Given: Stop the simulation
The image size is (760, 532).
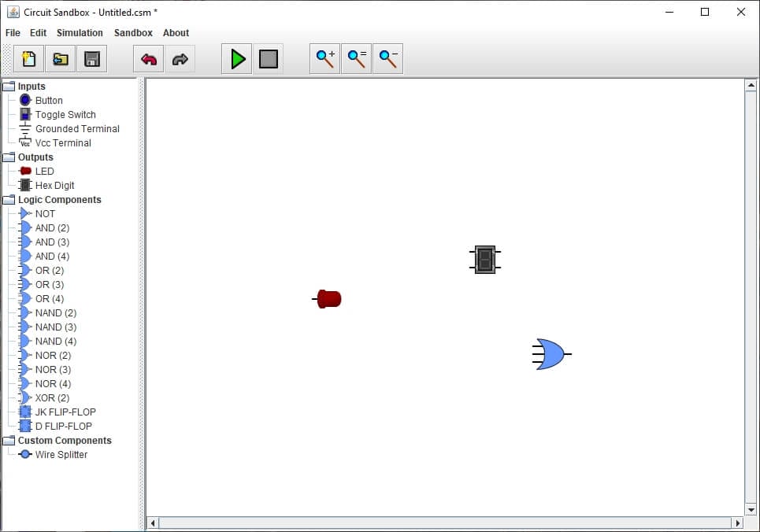Looking at the screenshot, I should (269, 58).
